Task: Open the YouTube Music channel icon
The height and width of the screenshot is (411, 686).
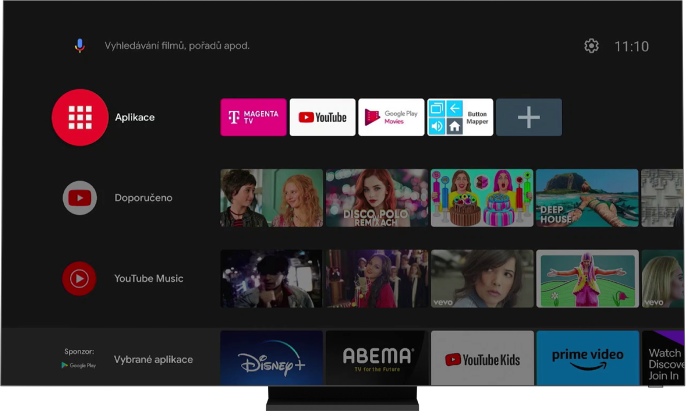Action: (x=79, y=278)
